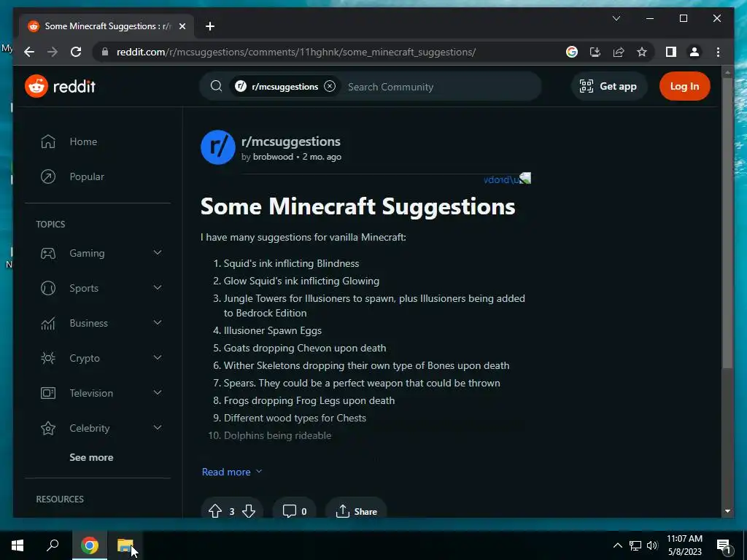This screenshot has width=747, height=560.
Task: Click the page vertical scrollbar thumb
Action: point(727,223)
